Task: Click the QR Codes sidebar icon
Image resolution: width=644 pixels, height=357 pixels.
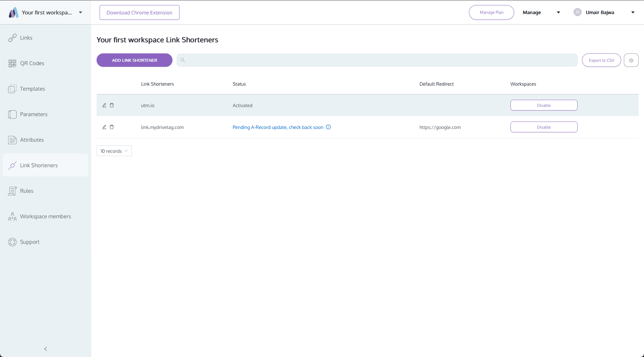Action: pyautogui.click(x=12, y=63)
